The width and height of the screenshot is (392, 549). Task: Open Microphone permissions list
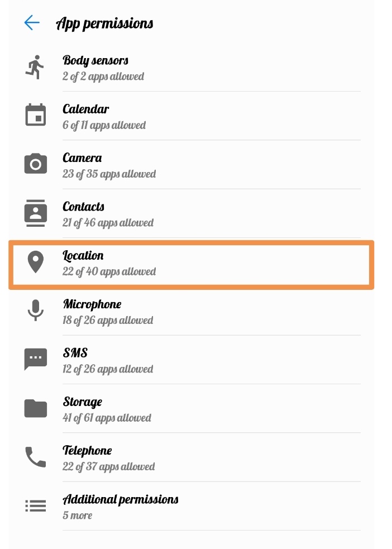point(190,312)
